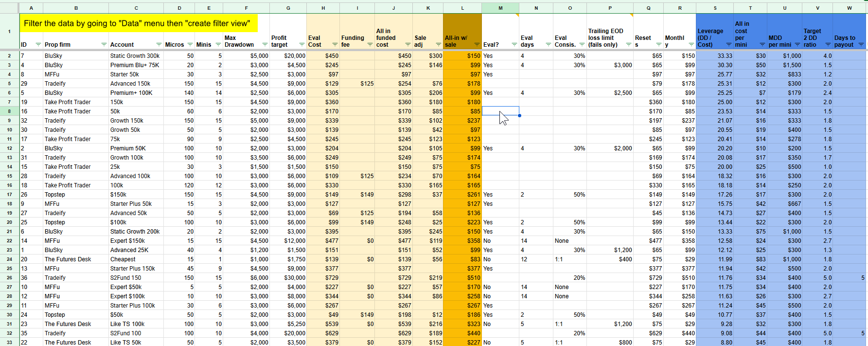Viewport: 868px width, 346px height.
Task: Click the '$30,000' profit target cell
Action: click(288, 277)
